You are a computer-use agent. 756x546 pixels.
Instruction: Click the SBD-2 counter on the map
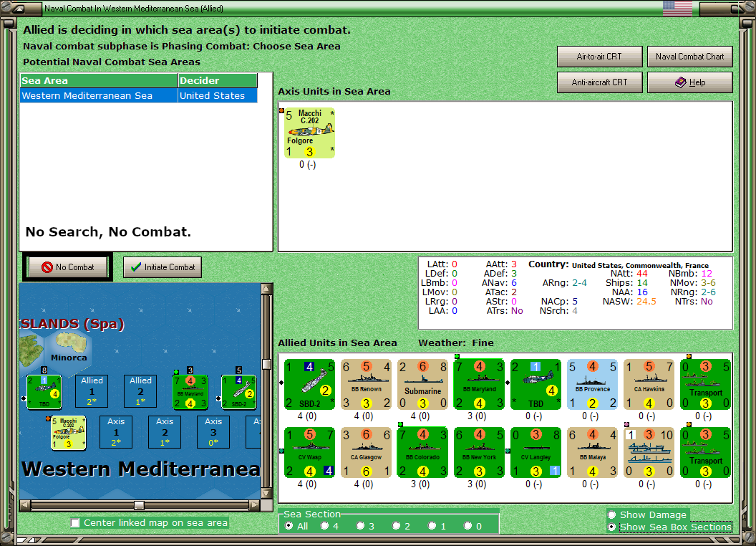[238, 391]
